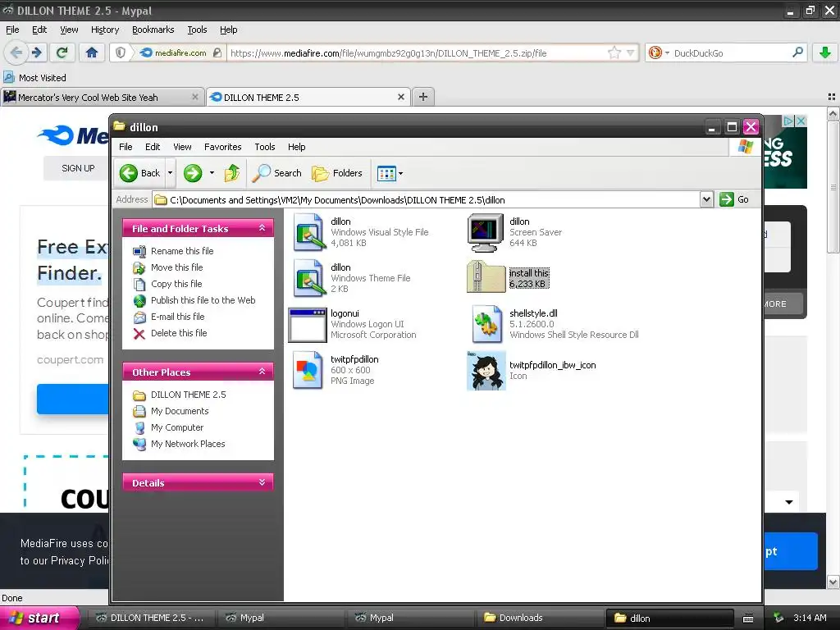
Task: Switch to Mercator's Very Cool Web Site tab
Action: point(102,98)
